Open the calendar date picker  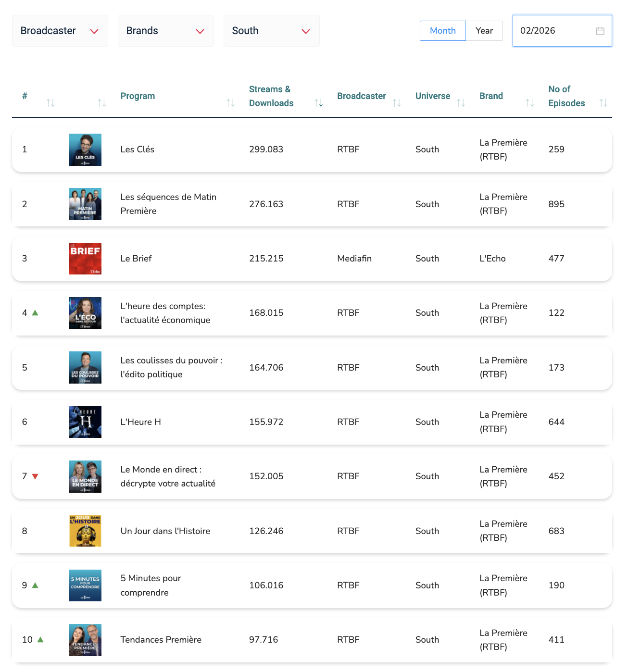(600, 31)
